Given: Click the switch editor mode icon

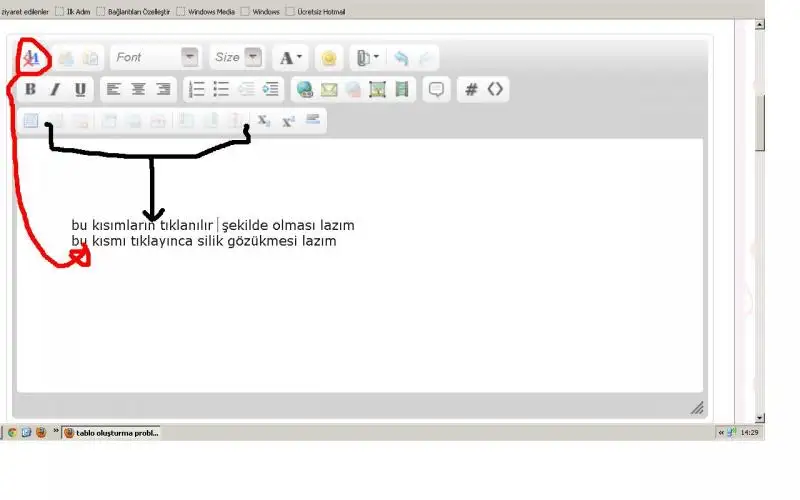Looking at the screenshot, I should [31, 58].
